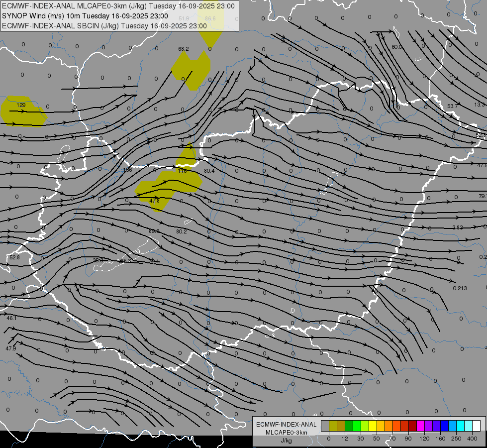
Task: Click the J/kg unit label in the legend
Action: (x=287, y=440)
